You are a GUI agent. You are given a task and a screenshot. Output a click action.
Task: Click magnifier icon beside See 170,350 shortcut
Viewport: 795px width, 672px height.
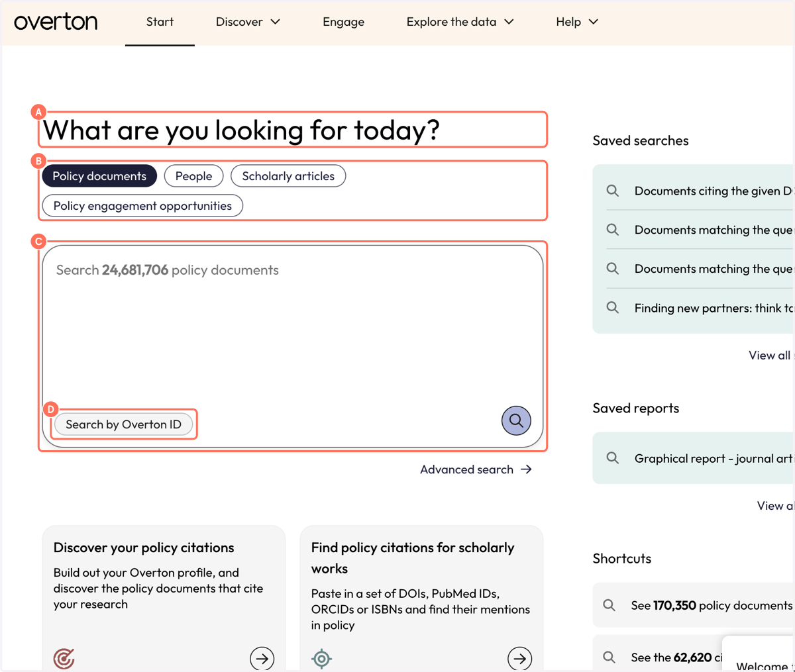609,605
